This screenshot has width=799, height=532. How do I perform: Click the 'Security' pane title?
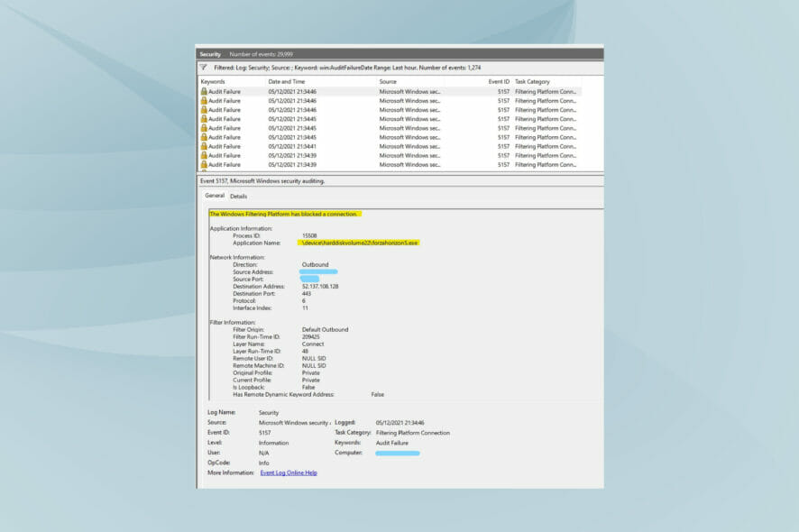click(210, 54)
